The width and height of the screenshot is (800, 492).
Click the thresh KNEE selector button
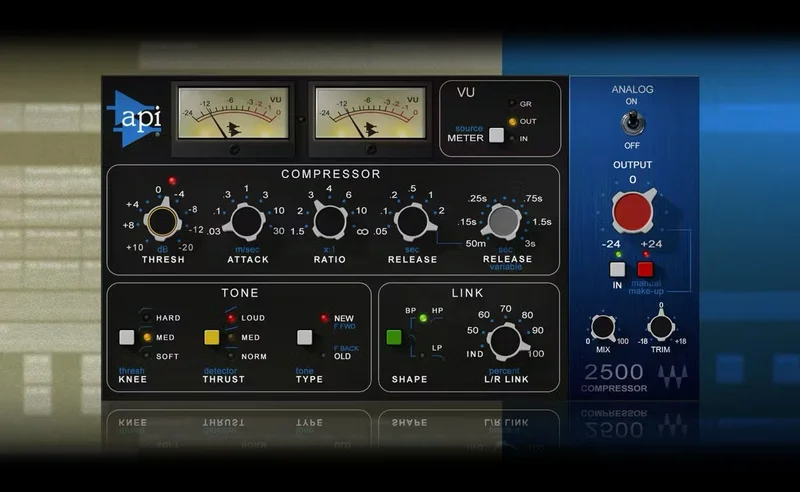click(x=127, y=337)
